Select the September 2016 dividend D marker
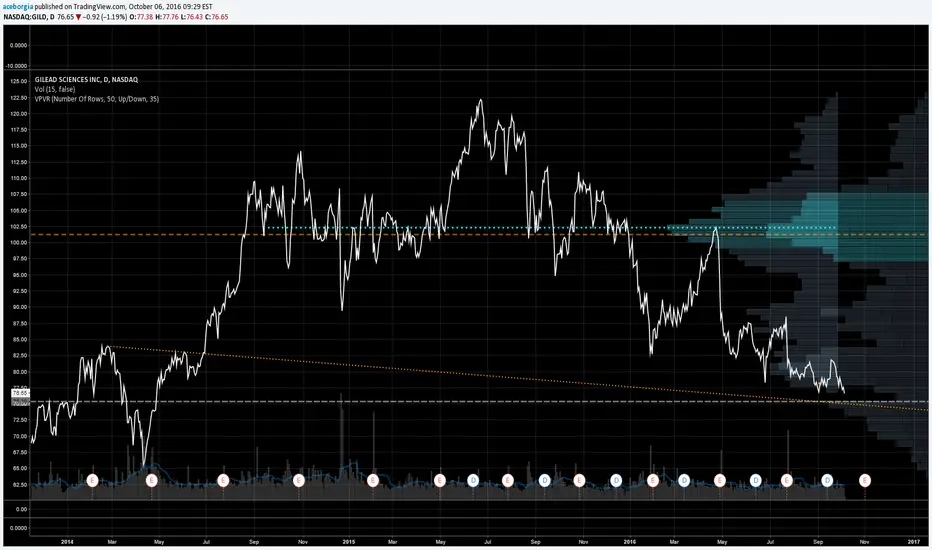 (x=827, y=480)
